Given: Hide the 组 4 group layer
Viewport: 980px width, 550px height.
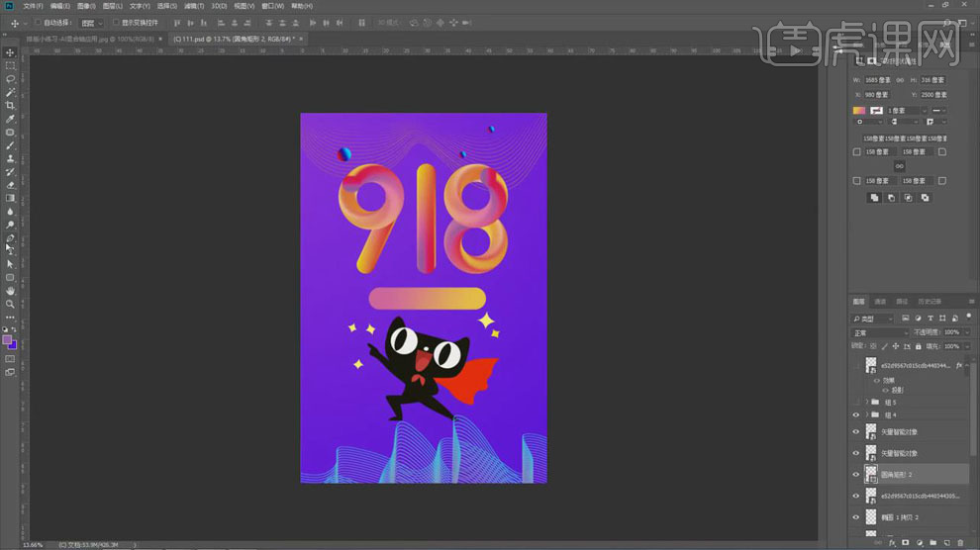Looking at the screenshot, I should (x=856, y=415).
